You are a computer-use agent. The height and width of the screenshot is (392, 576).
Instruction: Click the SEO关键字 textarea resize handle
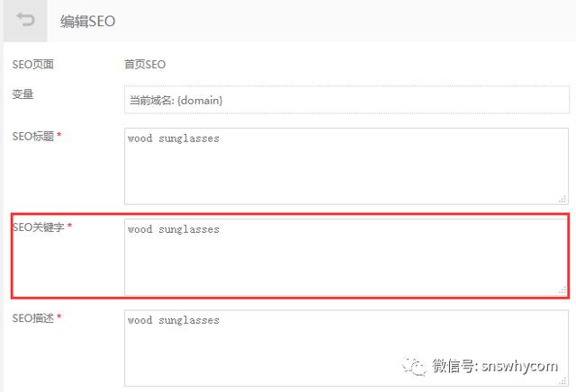[x=562, y=290]
